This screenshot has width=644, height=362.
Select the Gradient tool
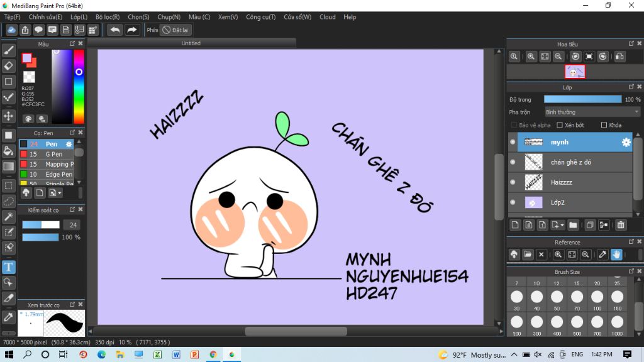coord(9,166)
